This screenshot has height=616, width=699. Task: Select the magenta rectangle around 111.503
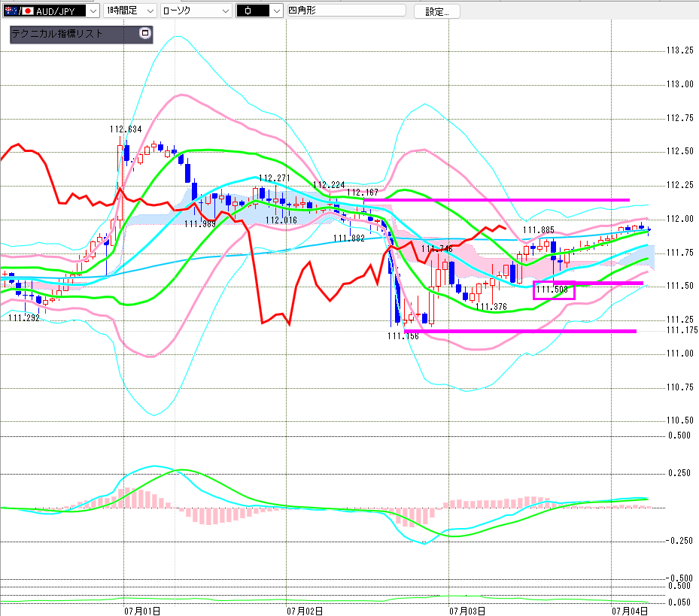pos(554,290)
